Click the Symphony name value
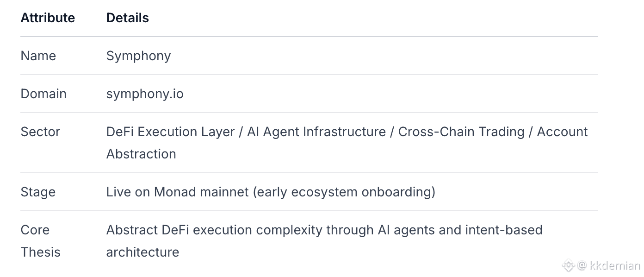Viewport: 644px width, 277px height. pos(138,56)
